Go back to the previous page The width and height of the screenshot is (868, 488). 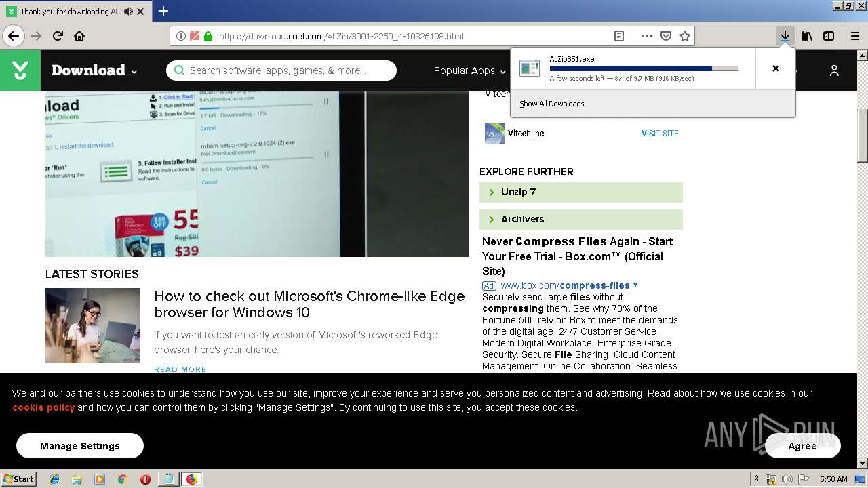click(14, 36)
